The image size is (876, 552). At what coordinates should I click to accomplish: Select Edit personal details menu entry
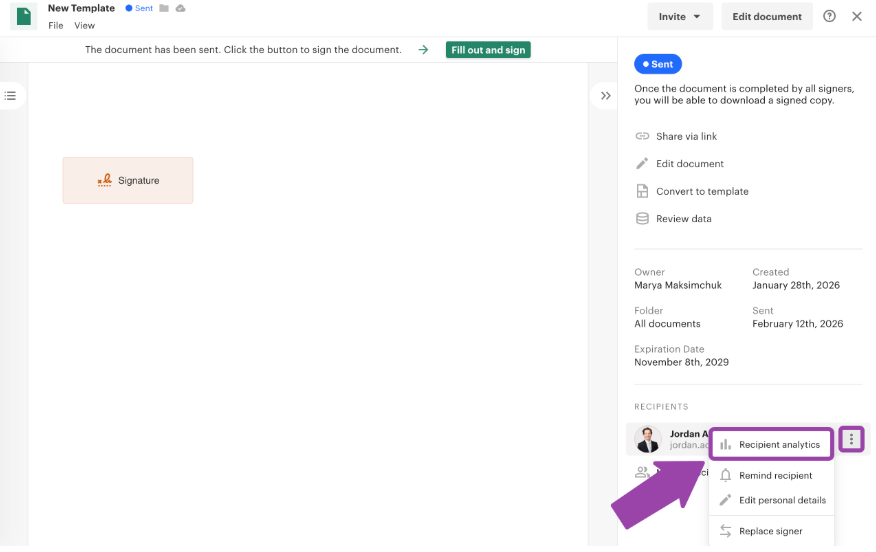coord(771,500)
